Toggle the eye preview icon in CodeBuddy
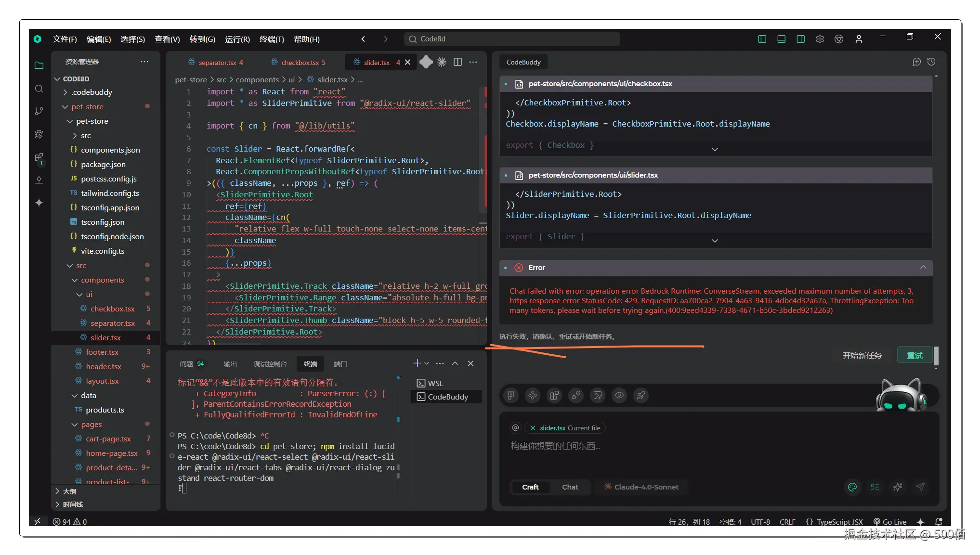This screenshot has width=980, height=555. (x=619, y=395)
